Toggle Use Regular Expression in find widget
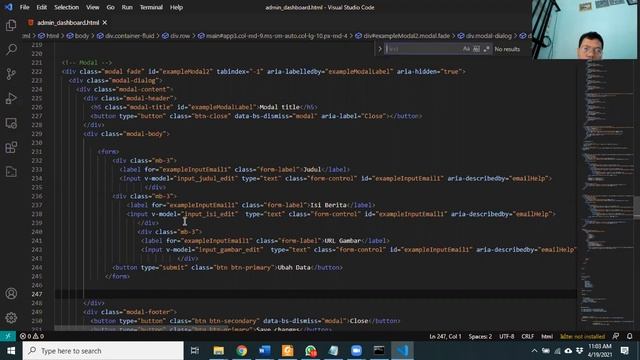This screenshot has height=360, width=640. (486, 49)
